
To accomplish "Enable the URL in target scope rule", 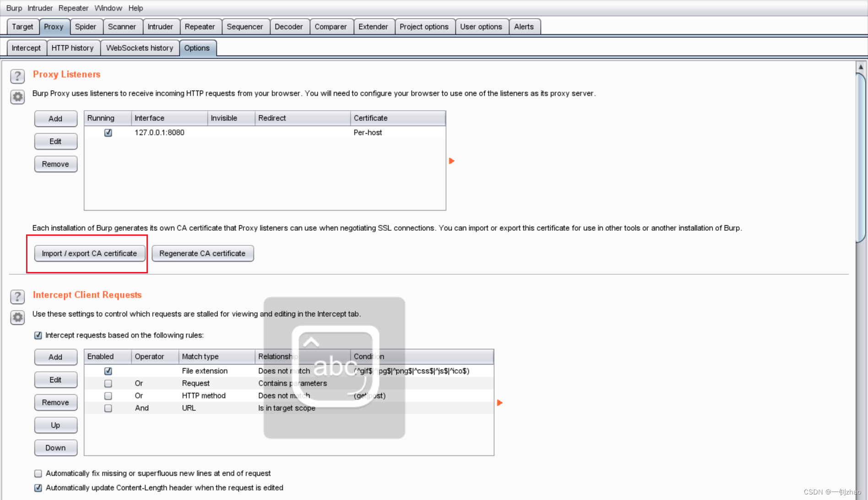I will point(108,408).
